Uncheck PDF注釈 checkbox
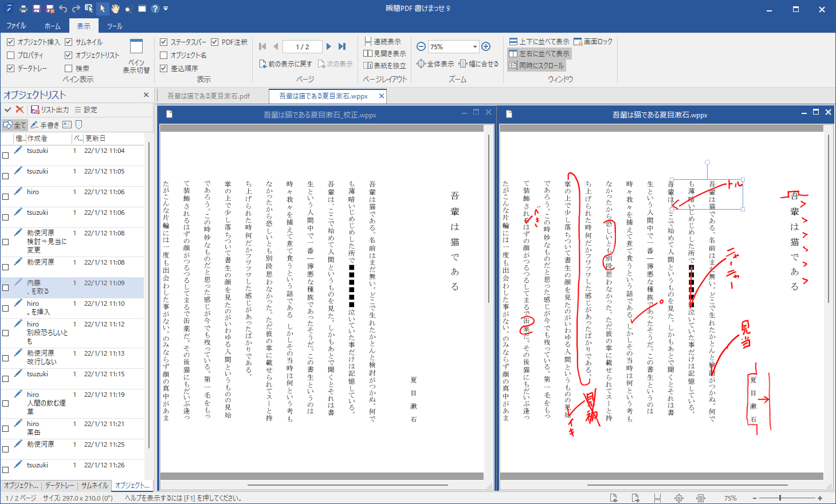The width and height of the screenshot is (836, 504). pyautogui.click(x=215, y=42)
